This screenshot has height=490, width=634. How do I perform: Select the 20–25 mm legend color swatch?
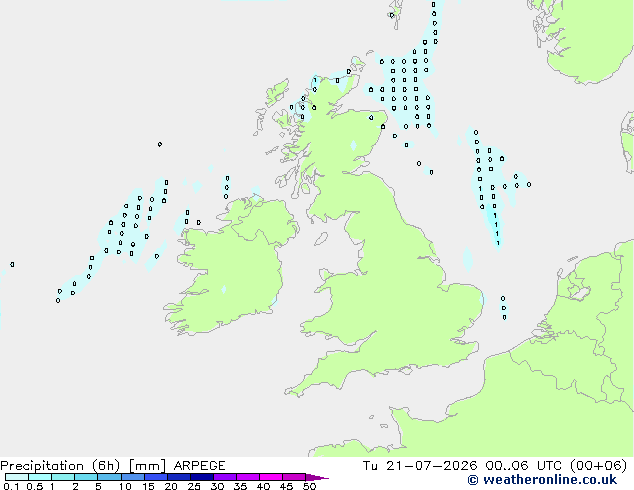(179, 477)
